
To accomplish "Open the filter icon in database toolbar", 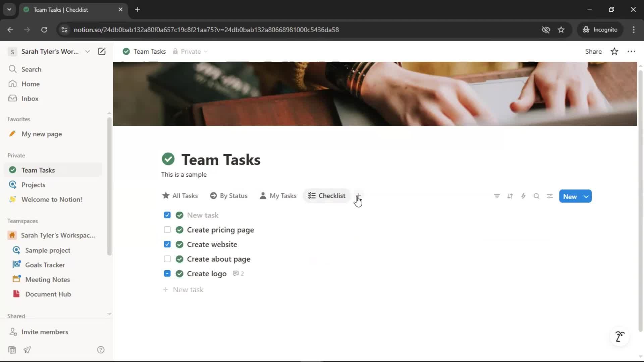I will 497,196.
